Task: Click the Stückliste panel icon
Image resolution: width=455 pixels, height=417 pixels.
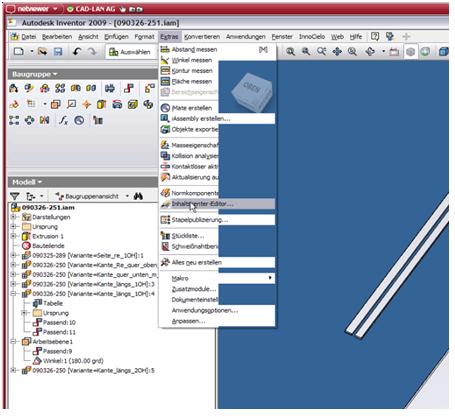Action: (98, 120)
